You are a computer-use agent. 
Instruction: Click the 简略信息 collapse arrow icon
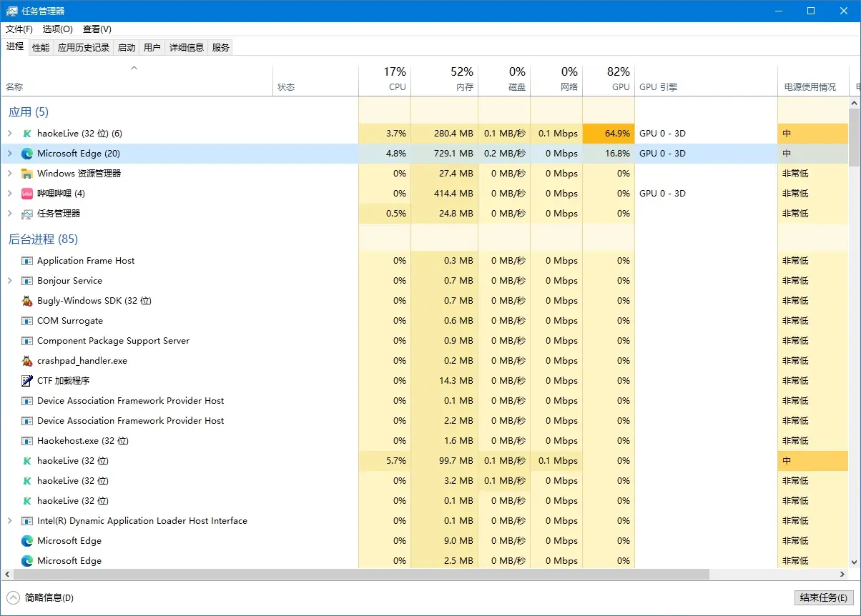pos(13,597)
